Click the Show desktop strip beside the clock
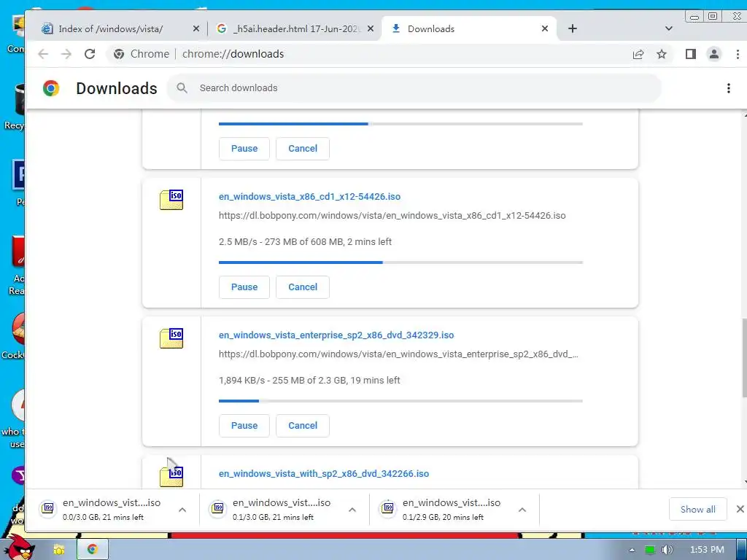Image resolution: width=747 pixels, height=560 pixels. coord(742,550)
